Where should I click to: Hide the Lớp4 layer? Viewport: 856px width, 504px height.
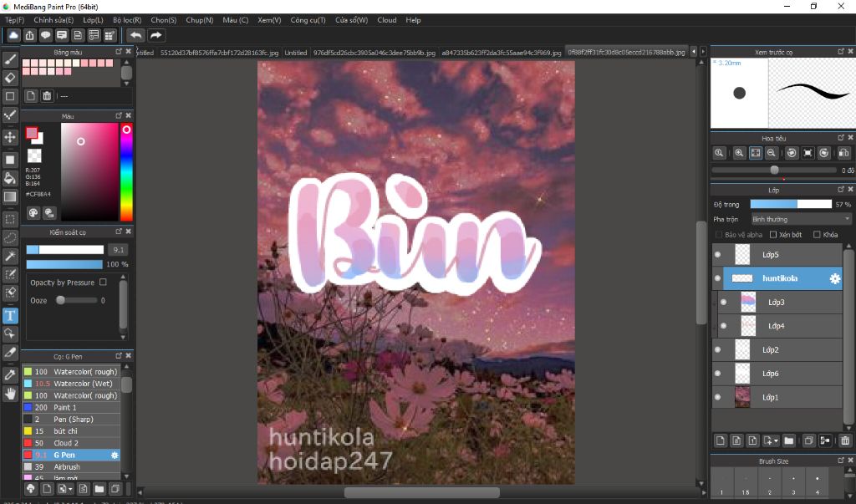pos(724,326)
